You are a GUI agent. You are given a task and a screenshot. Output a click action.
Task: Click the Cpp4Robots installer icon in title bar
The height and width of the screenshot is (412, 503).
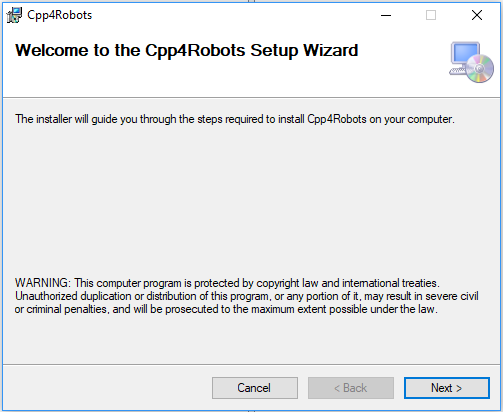pos(14,15)
